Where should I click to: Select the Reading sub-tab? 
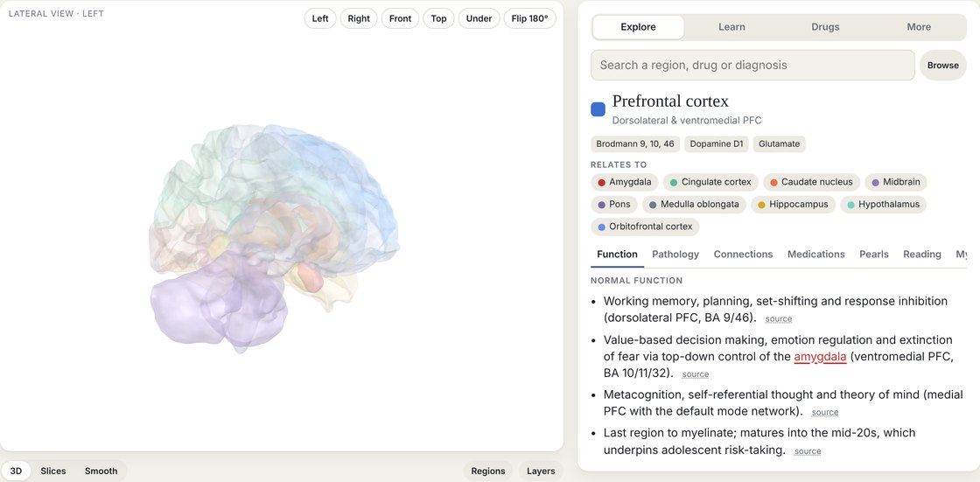pos(922,255)
